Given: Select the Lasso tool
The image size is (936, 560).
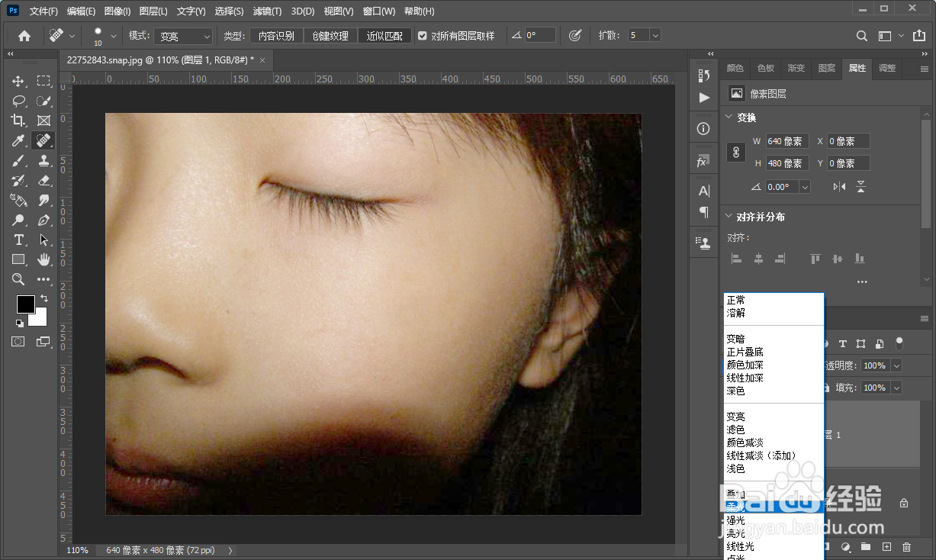Looking at the screenshot, I should click(18, 101).
